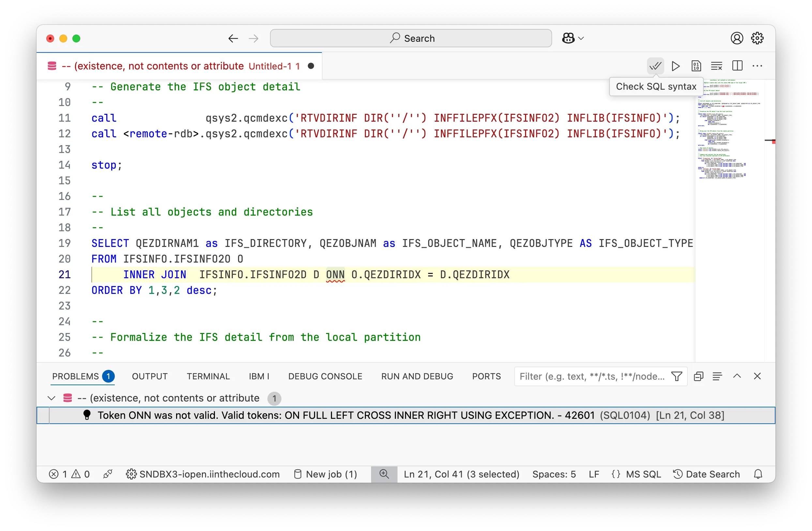
Task: Click LF end of line selector
Action: pyautogui.click(x=594, y=474)
